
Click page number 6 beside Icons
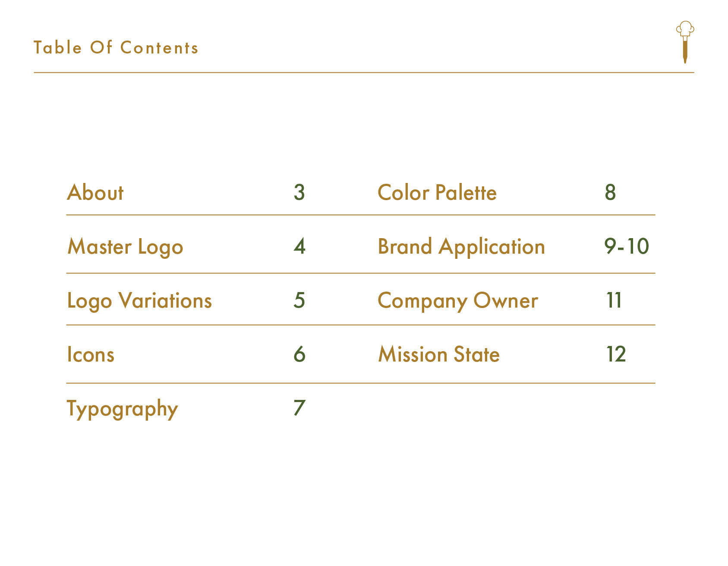coord(299,354)
